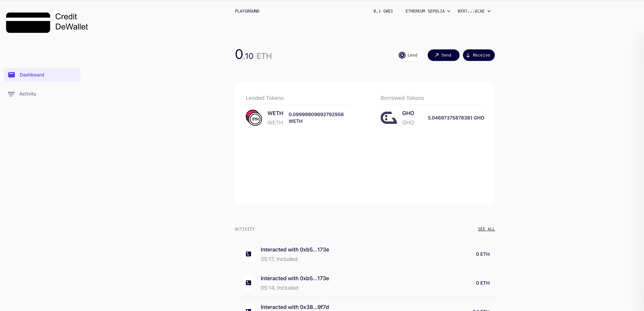Click the 0.09999809692792956 WETH amount

click(x=316, y=118)
